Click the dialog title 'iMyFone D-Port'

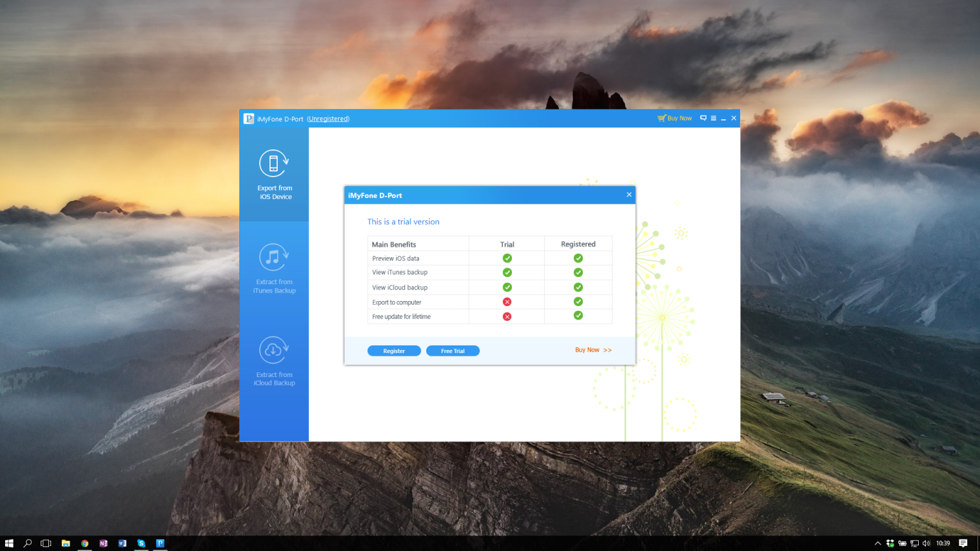pos(375,195)
